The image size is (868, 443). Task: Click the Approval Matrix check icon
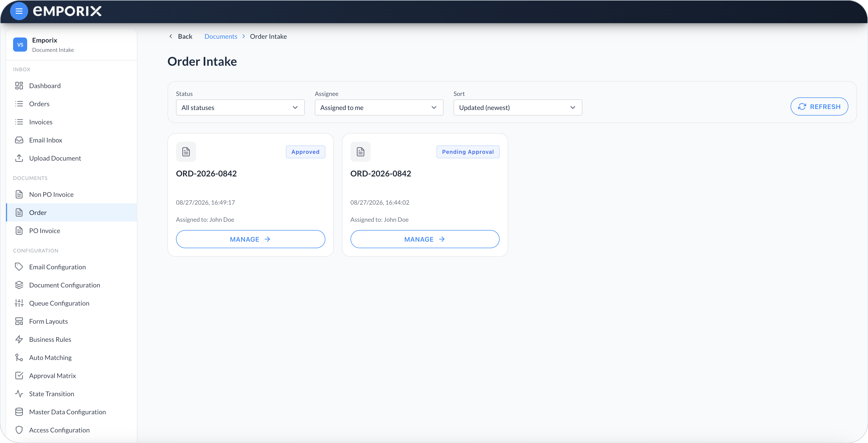[19, 376]
